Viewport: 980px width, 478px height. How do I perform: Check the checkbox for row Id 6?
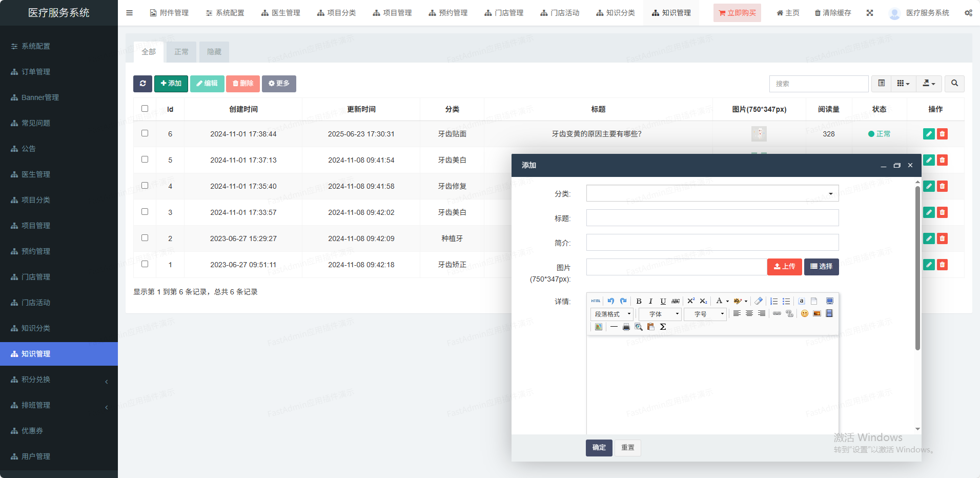[145, 133]
